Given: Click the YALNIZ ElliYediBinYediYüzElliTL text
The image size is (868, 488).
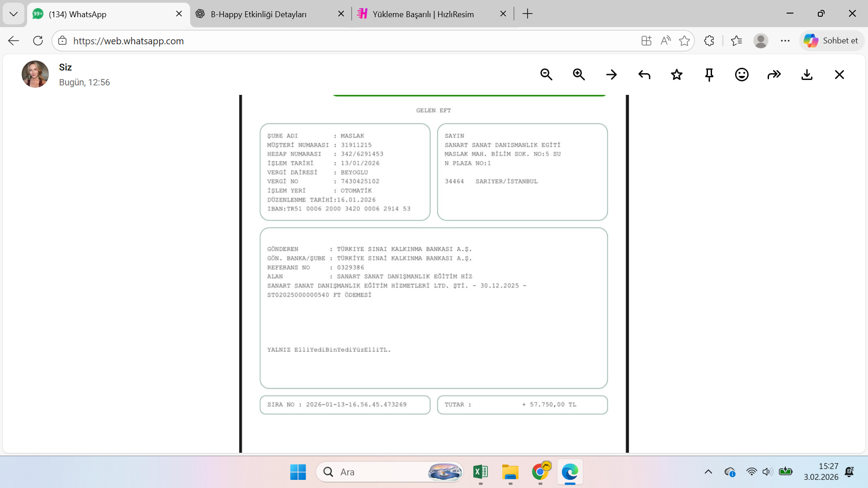Looking at the screenshot, I should (x=329, y=350).
